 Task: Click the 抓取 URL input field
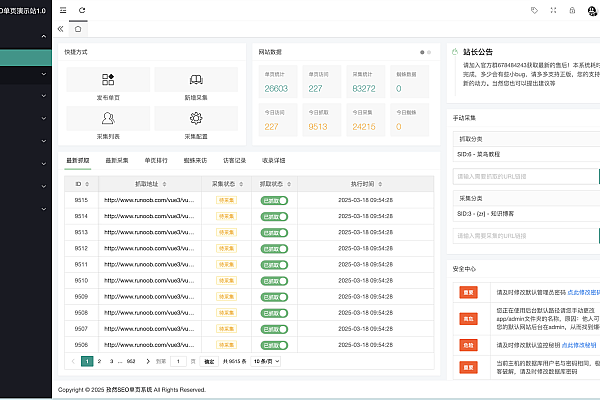(x=526, y=176)
